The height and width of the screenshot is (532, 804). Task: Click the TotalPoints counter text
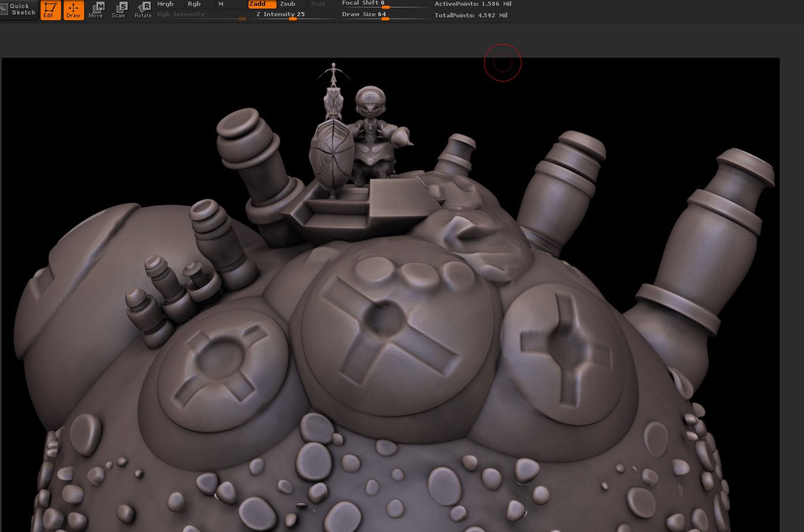[471, 15]
